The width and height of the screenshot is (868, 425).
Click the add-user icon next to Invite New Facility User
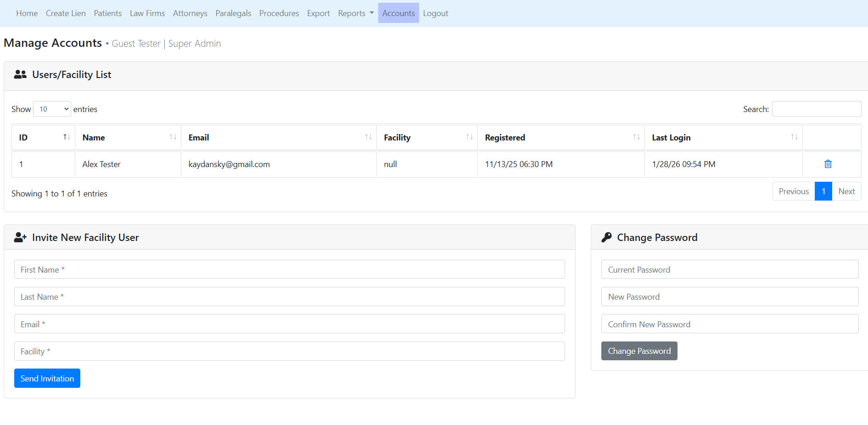[x=20, y=237]
